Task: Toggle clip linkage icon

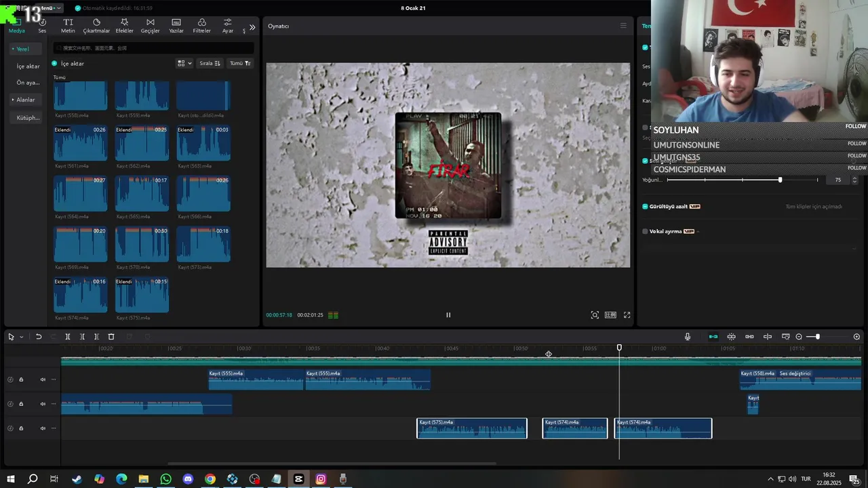Action: pyautogui.click(x=749, y=337)
